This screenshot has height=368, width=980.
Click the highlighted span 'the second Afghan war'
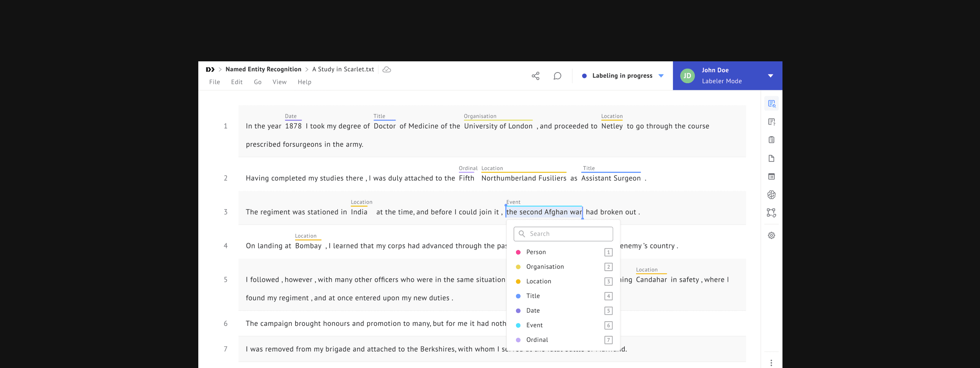[x=544, y=212]
